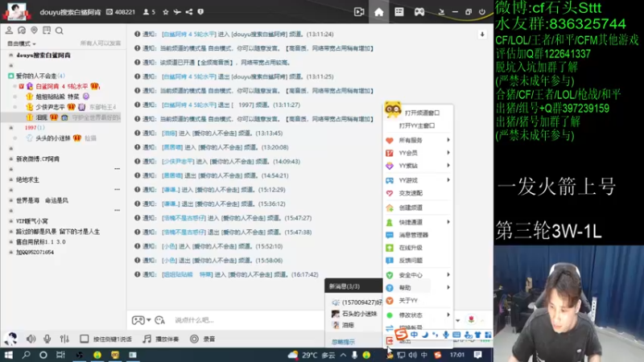Expand the dropdown arrow beside chat game icon

pos(149,320)
